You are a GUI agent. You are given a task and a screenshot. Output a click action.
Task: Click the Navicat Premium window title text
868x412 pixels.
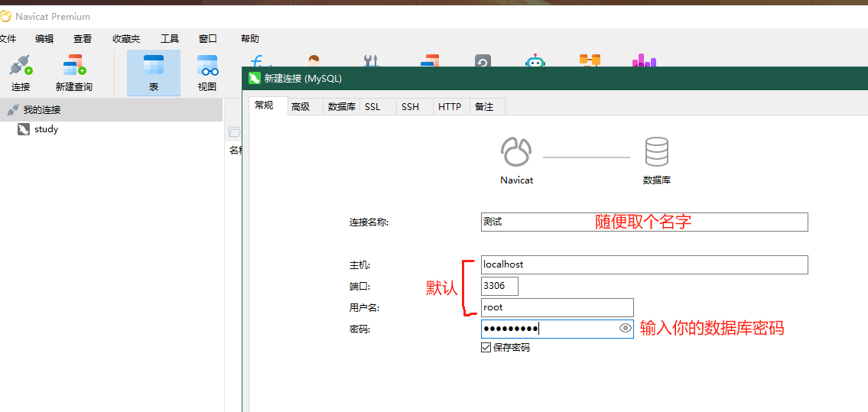53,17
